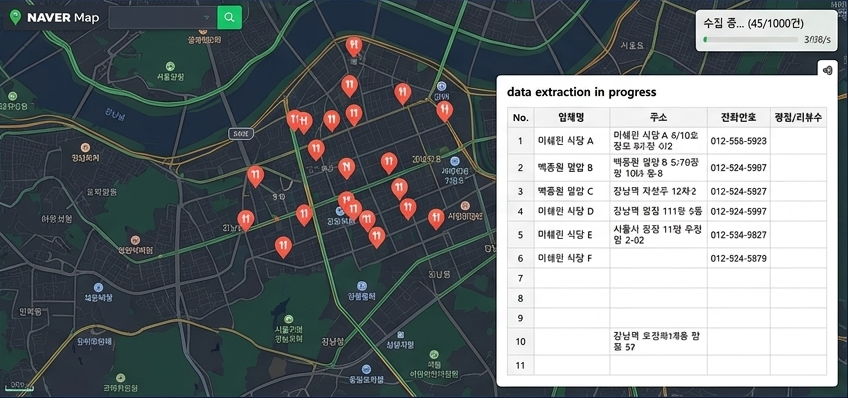
Task: Select phone number 012-924-5997
Action: [738, 211]
